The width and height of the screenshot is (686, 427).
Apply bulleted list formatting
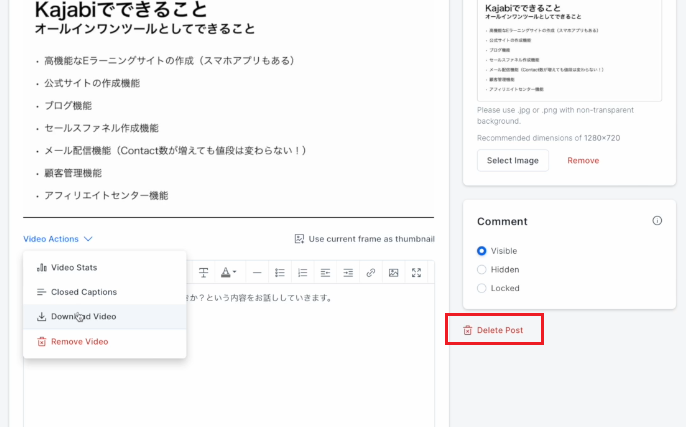(x=280, y=273)
